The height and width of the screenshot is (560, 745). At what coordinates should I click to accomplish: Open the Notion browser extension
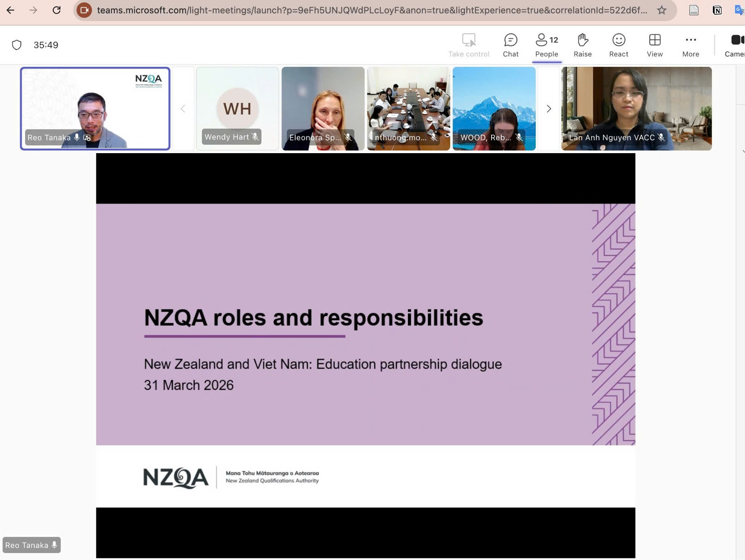[x=717, y=10]
